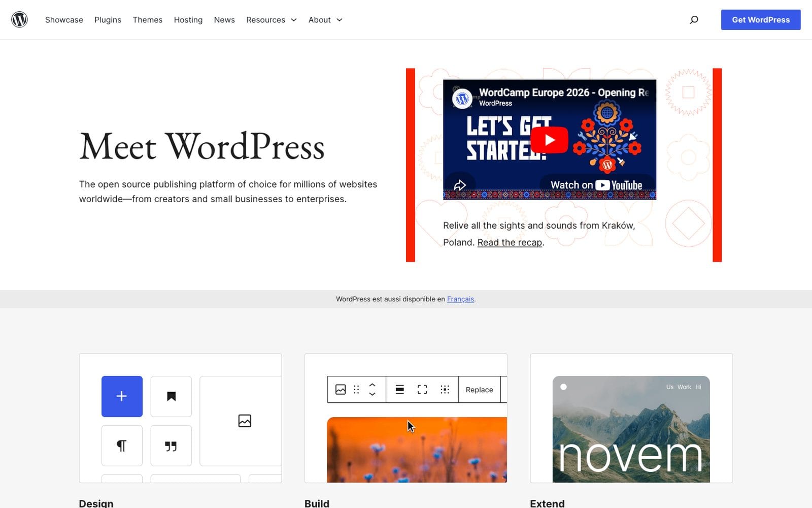Click the Build heading
This screenshot has height=508, width=812.
coord(317,503)
